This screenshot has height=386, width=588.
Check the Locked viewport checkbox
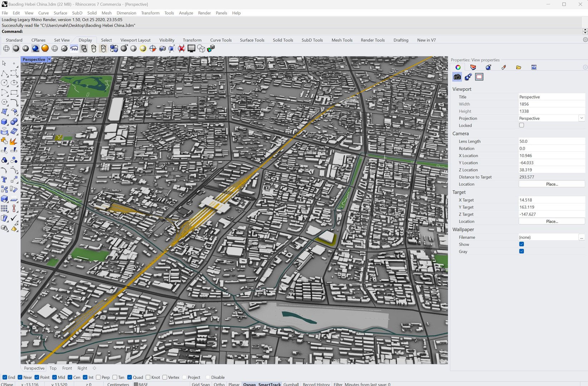pos(521,125)
